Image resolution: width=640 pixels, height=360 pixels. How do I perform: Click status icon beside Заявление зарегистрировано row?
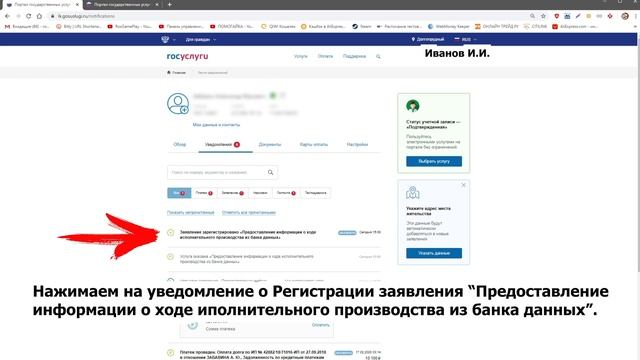171,233
